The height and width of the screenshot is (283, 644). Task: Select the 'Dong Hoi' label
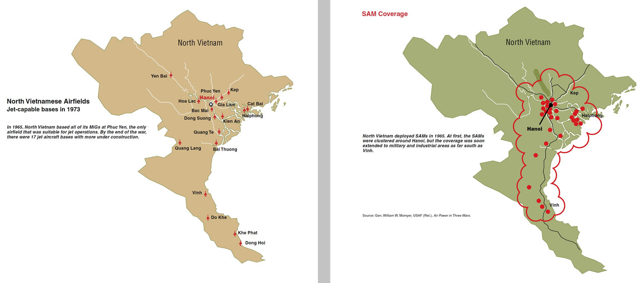click(x=255, y=243)
